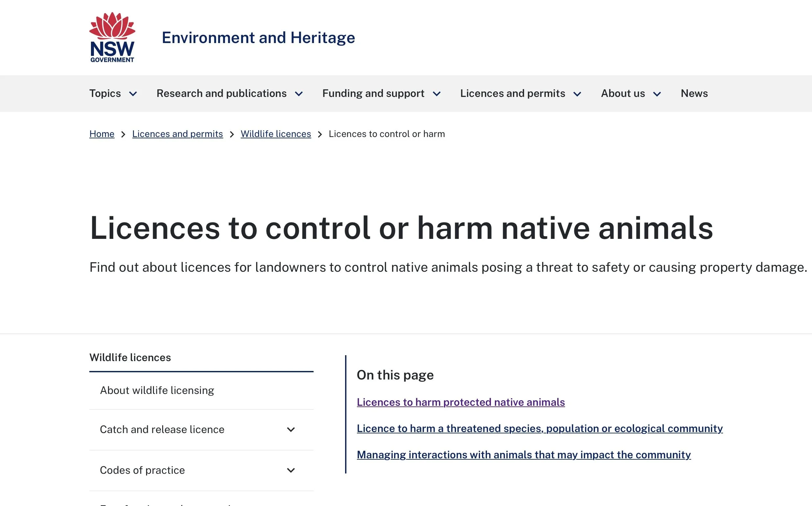
Task: Open Catch and release licence page
Action: point(162,429)
